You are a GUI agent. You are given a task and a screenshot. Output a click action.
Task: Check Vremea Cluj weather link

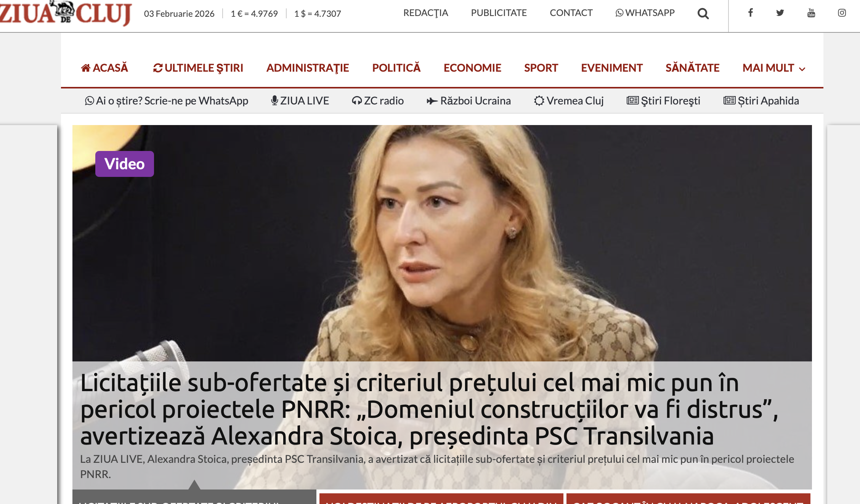click(x=569, y=101)
